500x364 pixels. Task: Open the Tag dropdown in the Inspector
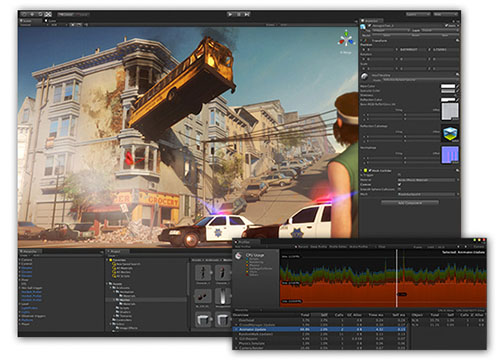pyautogui.click(x=391, y=30)
